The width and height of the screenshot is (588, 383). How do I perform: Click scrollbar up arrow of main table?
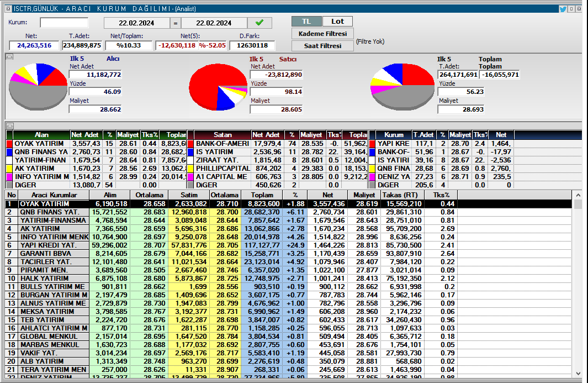[578, 195]
